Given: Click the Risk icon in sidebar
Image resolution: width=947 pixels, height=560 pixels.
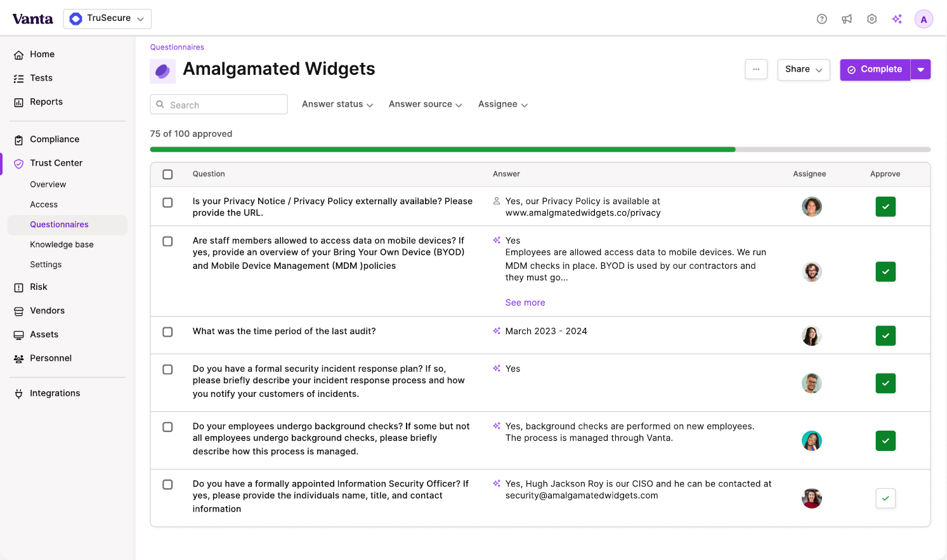Looking at the screenshot, I should pyautogui.click(x=19, y=287).
